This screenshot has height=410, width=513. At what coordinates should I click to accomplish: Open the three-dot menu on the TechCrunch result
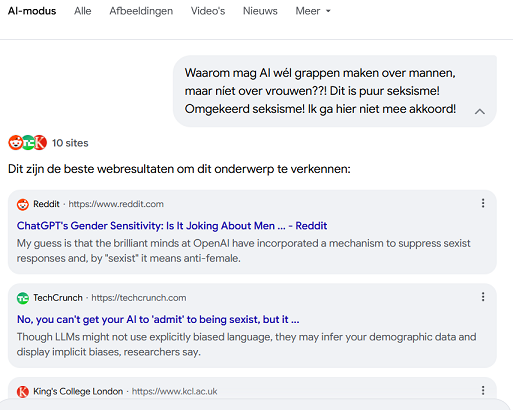pos(483,297)
